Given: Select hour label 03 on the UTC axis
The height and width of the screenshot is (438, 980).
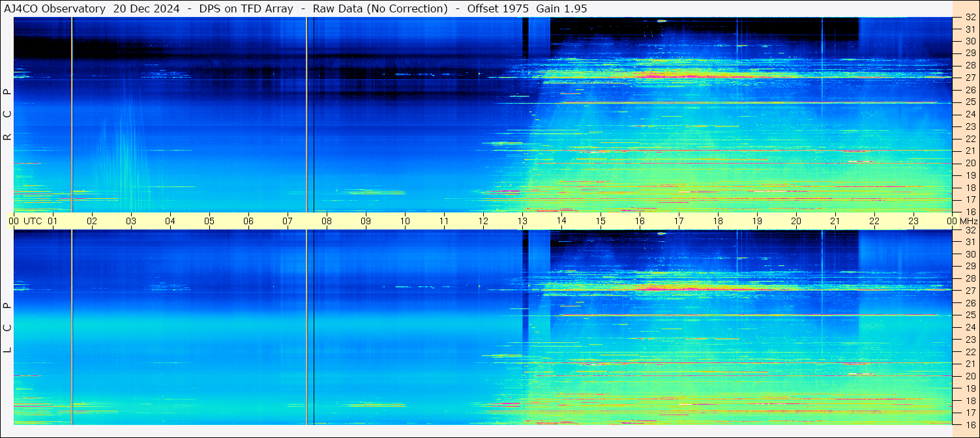Looking at the screenshot, I should click(131, 221).
